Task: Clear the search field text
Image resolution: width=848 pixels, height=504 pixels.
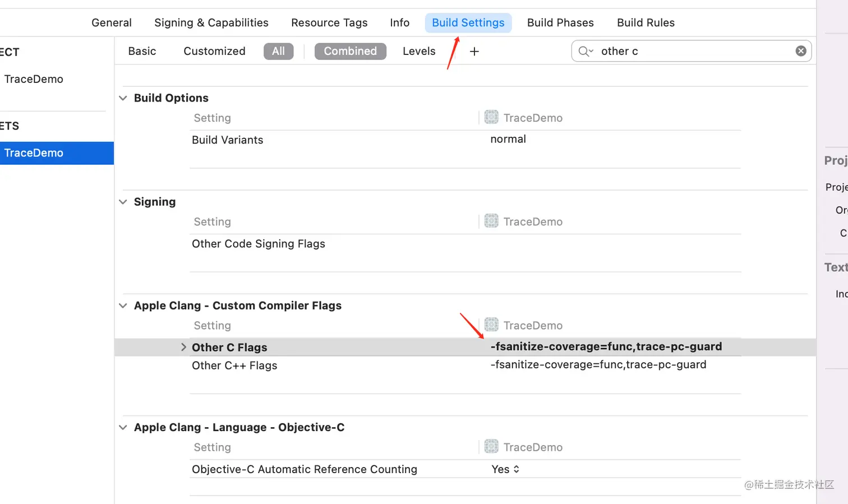Action: click(800, 51)
